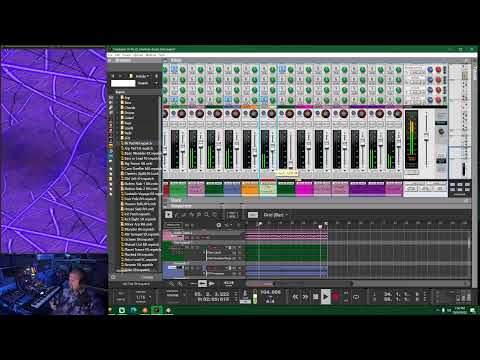The image size is (480, 360).
Task: Click the browser up-folder arrow icon
Action: click(156, 76)
